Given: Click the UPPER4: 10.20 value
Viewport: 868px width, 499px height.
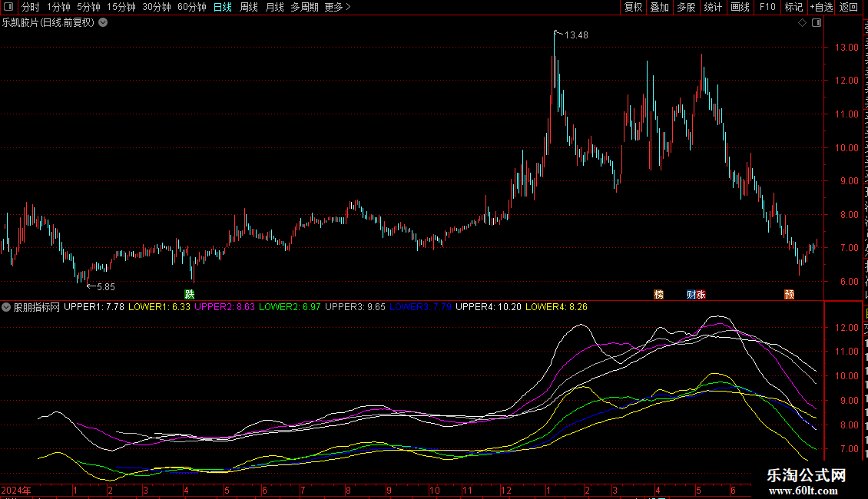Looking at the screenshot, I should (489, 307).
